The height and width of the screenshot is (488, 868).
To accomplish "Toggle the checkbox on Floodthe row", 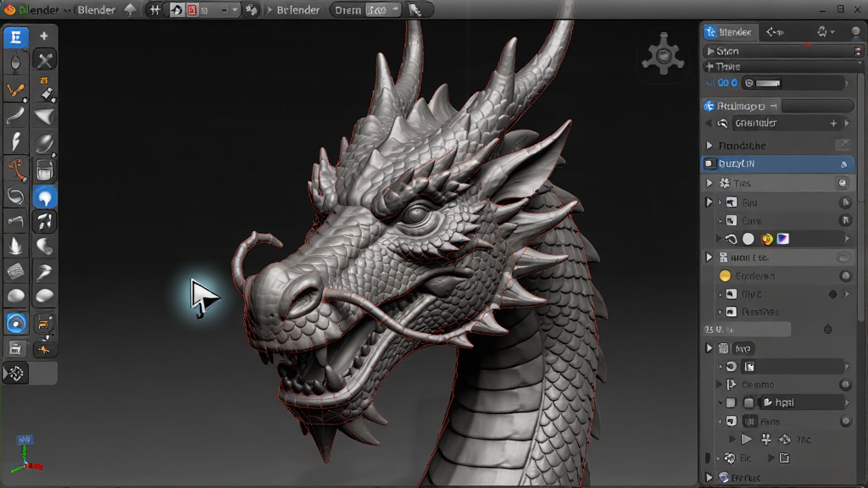I will tap(843, 145).
